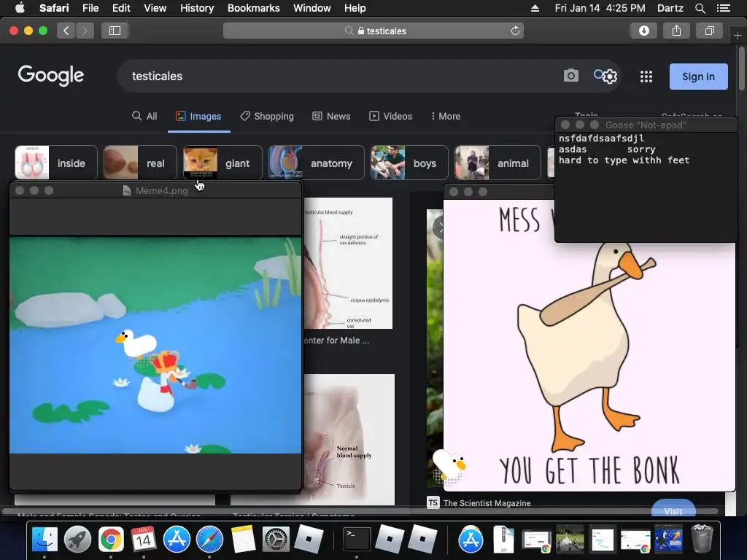This screenshot has height=560, width=747.
Task: Click the Search by image camera icon
Action: coord(570,76)
